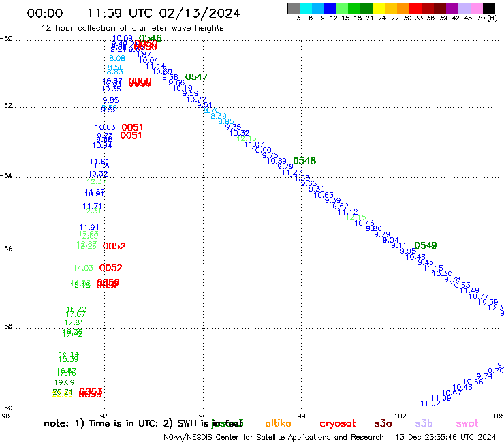Click the wave height value 10.04
504x443 pixels.
point(148,60)
